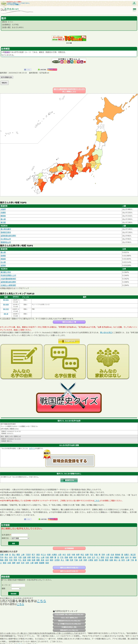
Task: Click the app download icon in the header
Action: [x=134, y=3]
